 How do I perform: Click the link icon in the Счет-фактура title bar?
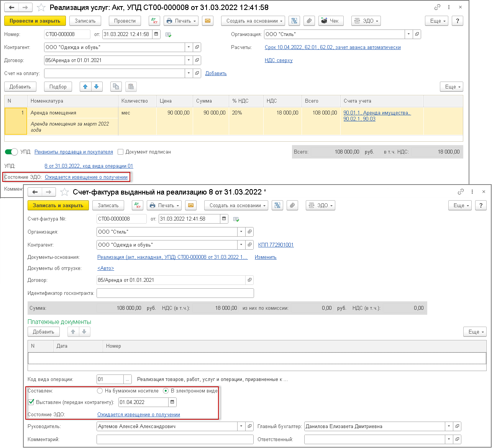coord(461,192)
